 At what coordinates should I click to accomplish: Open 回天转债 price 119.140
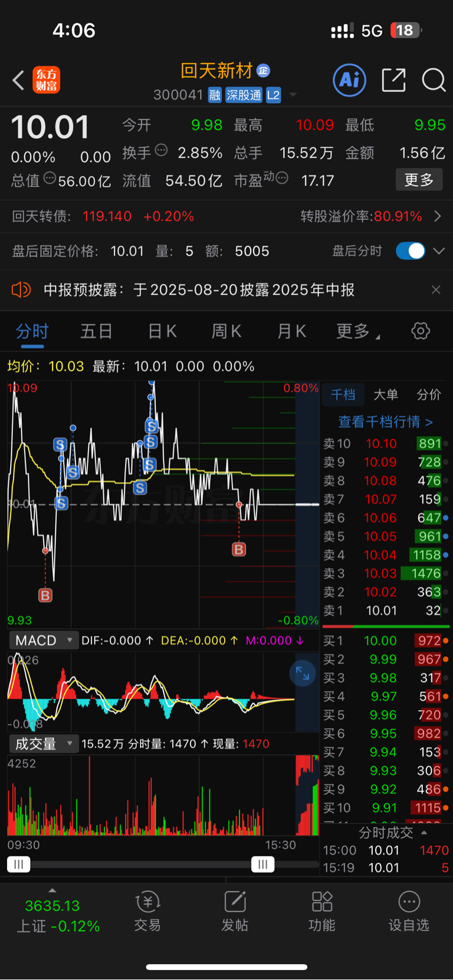(x=107, y=216)
